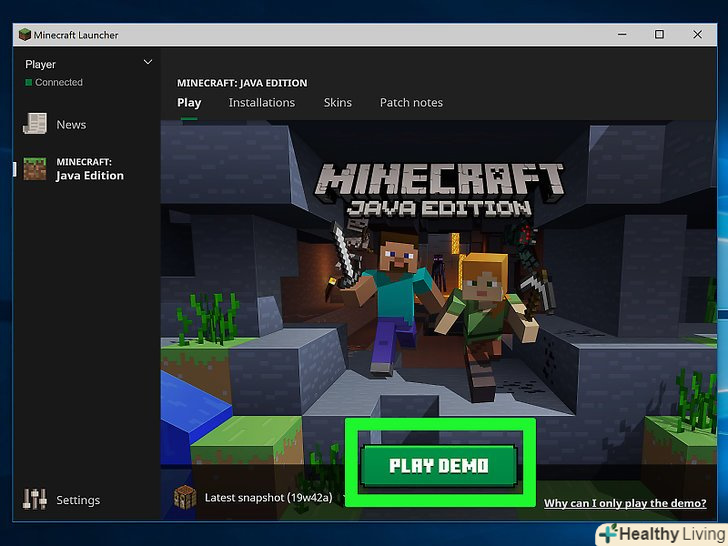Expand the Player account chevron
The width and height of the screenshot is (728, 546).
(x=148, y=62)
